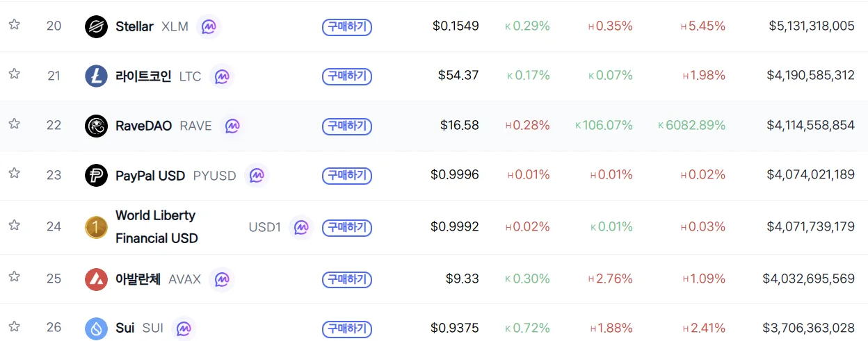Screen dimensions: 868x341
Task: Click the Sui droplet logo
Action: 96,328
